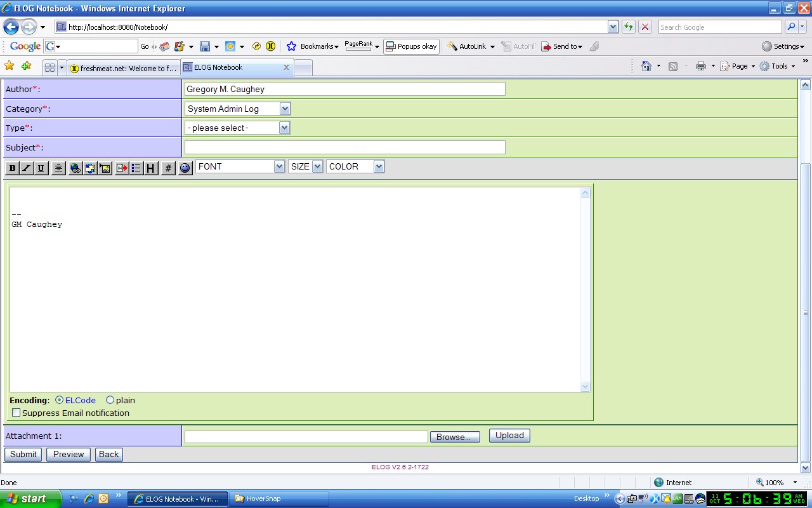This screenshot has width=812, height=508.
Task: Center the text with the alignment icon
Action: coord(58,168)
